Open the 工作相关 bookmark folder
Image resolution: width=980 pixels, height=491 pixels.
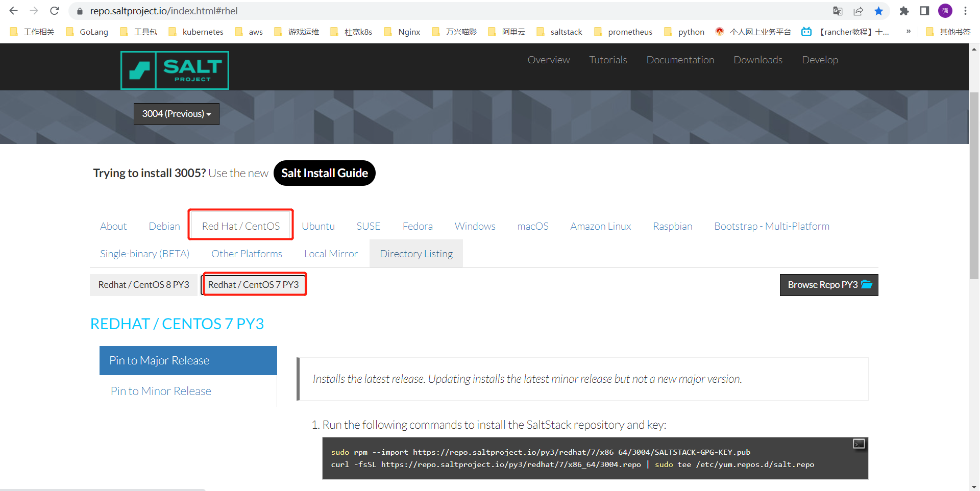(x=32, y=32)
